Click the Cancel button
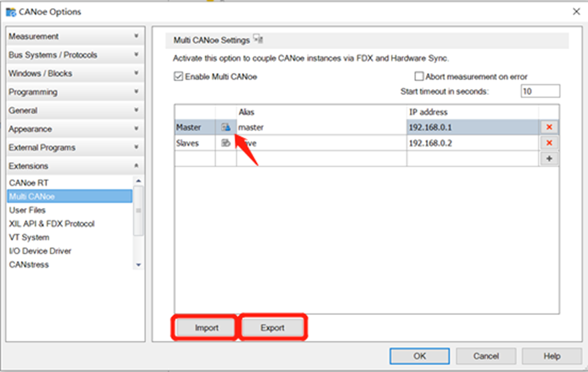The width and height of the screenshot is (588, 372). (486, 356)
